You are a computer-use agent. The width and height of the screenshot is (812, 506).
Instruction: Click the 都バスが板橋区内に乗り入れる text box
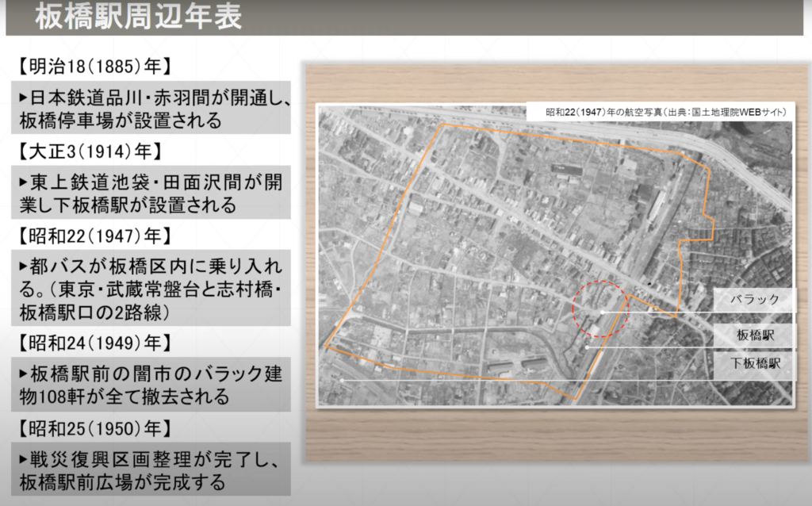tap(151, 289)
